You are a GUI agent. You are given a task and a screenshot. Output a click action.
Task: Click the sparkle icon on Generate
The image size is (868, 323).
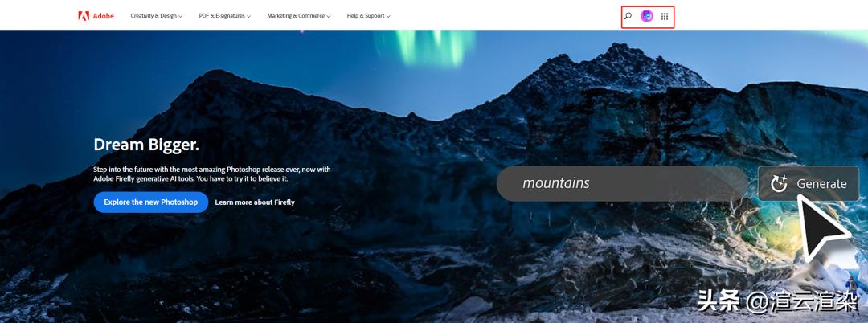click(x=779, y=184)
